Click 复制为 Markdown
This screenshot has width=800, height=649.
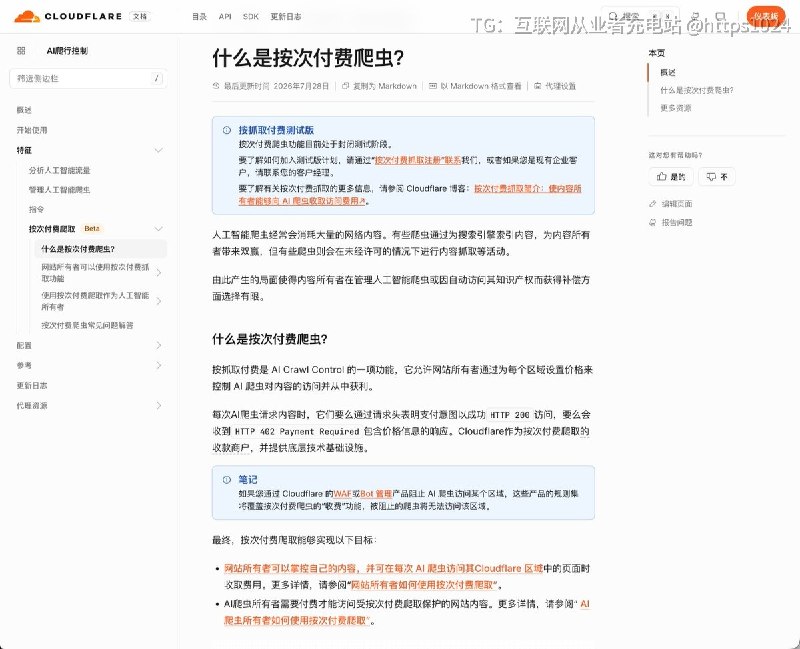point(385,86)
